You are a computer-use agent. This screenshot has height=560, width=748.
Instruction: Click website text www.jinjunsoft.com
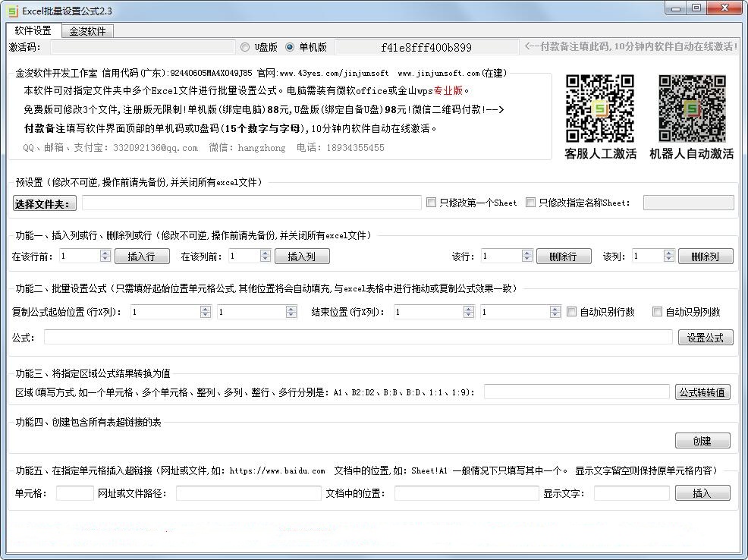(438, 73)
